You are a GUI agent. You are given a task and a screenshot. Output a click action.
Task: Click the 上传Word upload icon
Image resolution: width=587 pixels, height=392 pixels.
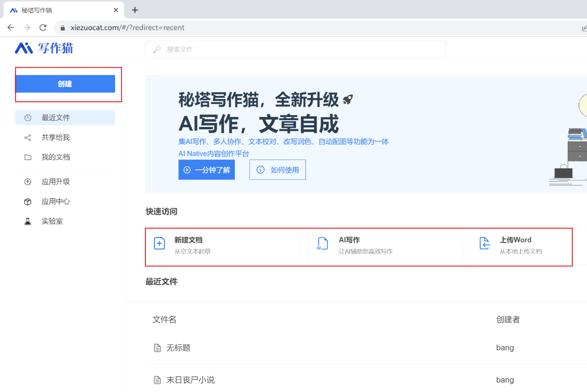pyautogui.click(x=485, y=243)
